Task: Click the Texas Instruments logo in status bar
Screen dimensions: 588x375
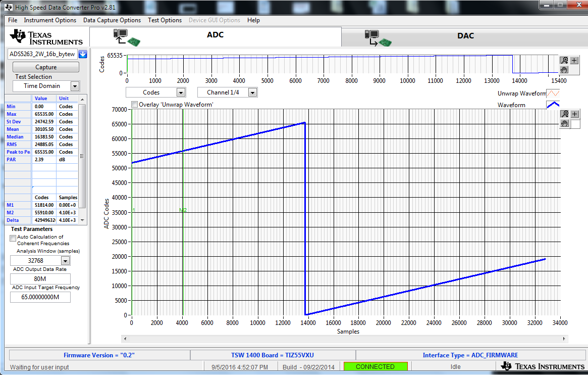Action: pyautogui.click(x=542, y=366)
